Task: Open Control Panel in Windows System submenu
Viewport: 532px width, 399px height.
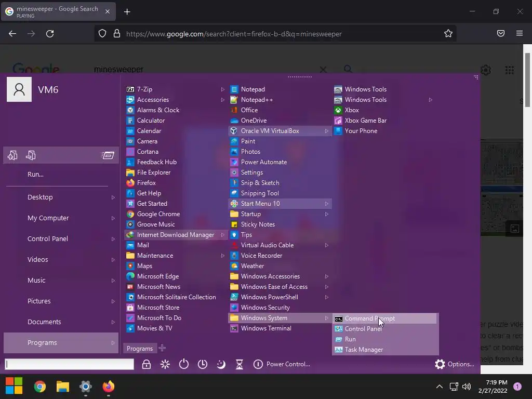Action: (384, 329)
